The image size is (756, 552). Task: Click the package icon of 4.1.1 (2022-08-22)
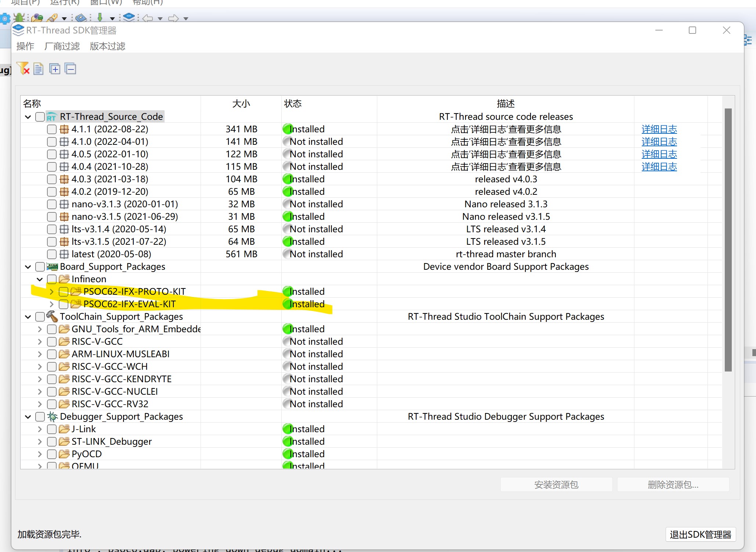(64, 129)
